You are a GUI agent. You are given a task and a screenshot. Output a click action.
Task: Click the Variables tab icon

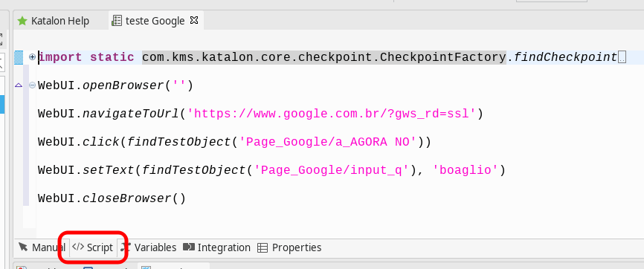[126, 247]
